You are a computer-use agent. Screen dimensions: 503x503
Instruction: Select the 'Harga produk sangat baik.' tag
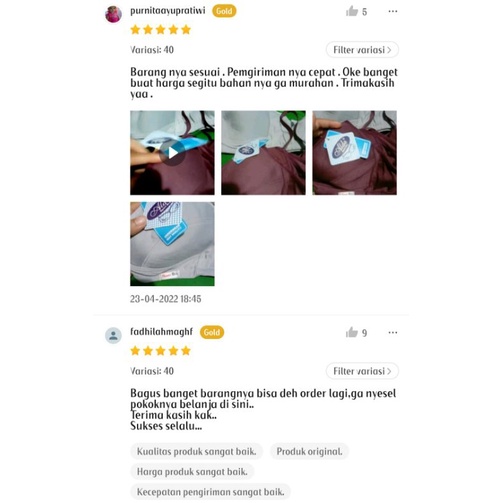coord(192,472)
